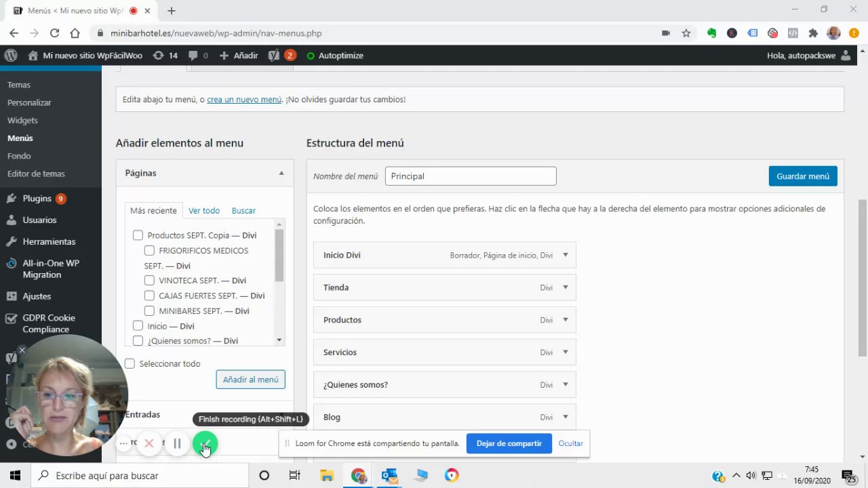Click Dejar de compartir button

pos(509,444)
